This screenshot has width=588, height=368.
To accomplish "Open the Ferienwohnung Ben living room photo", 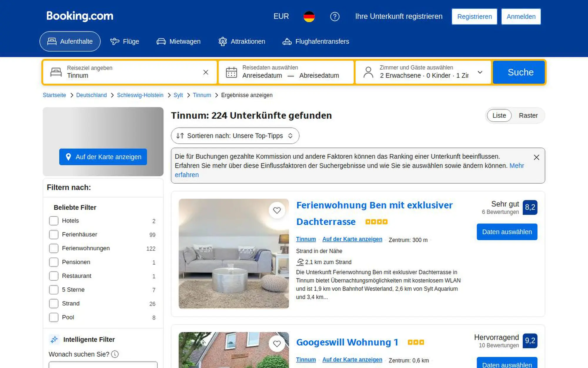I will pyautogui.click(x=234, y=254).
